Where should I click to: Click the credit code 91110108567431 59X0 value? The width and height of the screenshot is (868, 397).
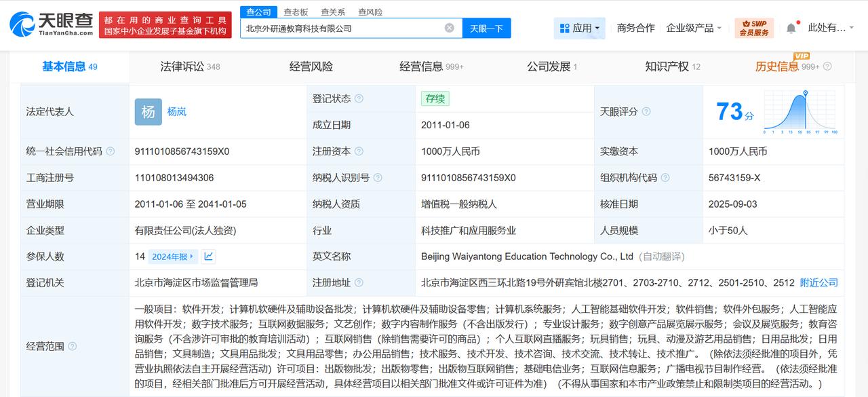(182, 151)
